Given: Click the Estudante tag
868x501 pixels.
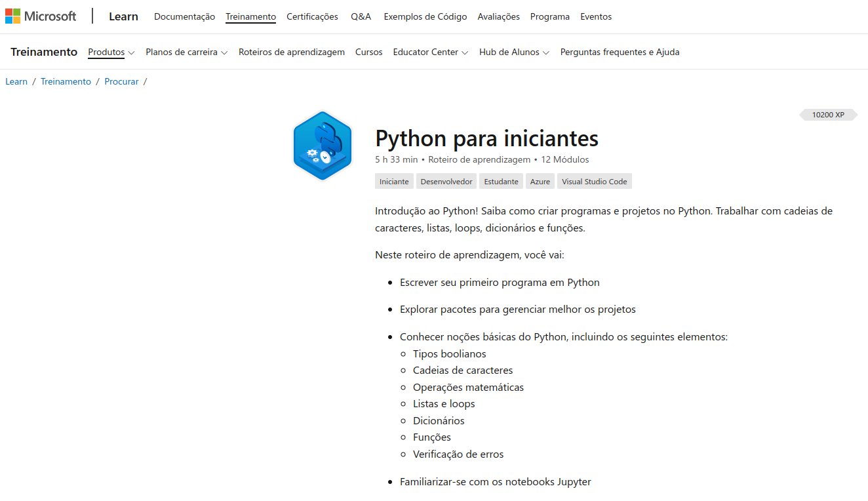Looking at the screenshot, I should point(501,182).
